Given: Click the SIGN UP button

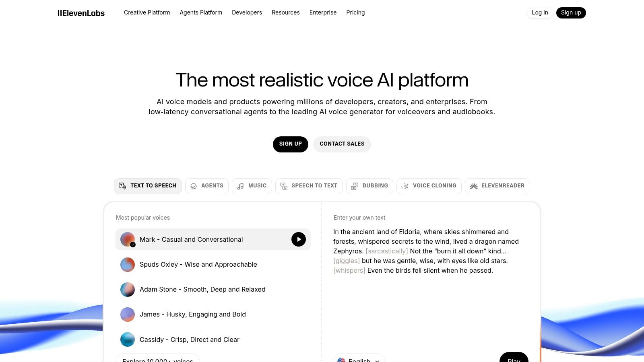Looking at the screenshot, I should (x=290, y=144).
